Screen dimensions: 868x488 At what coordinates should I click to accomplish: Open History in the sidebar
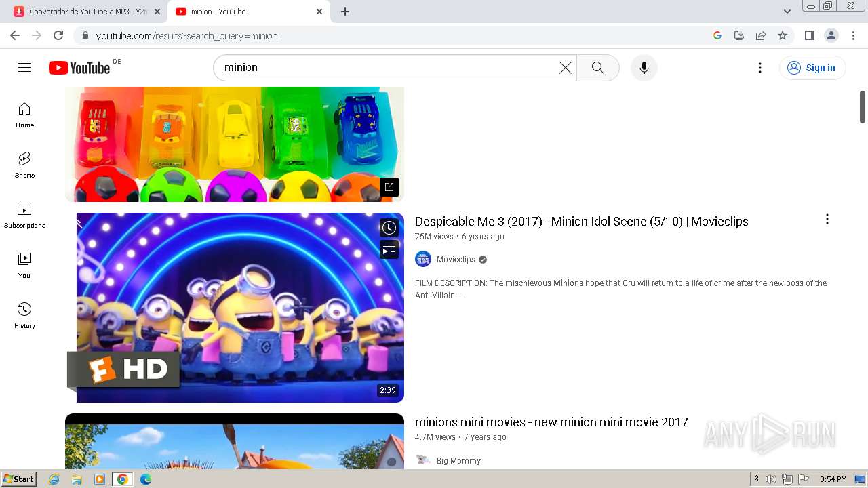point(24,316)
